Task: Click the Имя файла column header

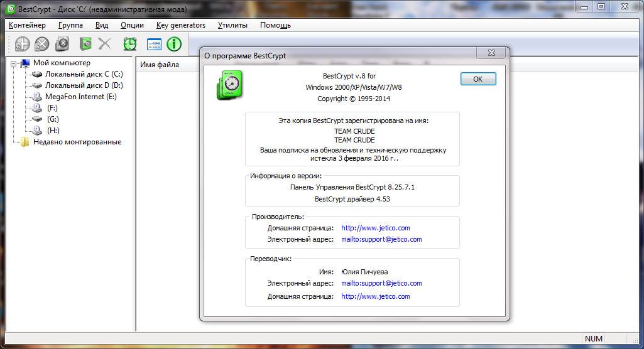Action: 160,65
